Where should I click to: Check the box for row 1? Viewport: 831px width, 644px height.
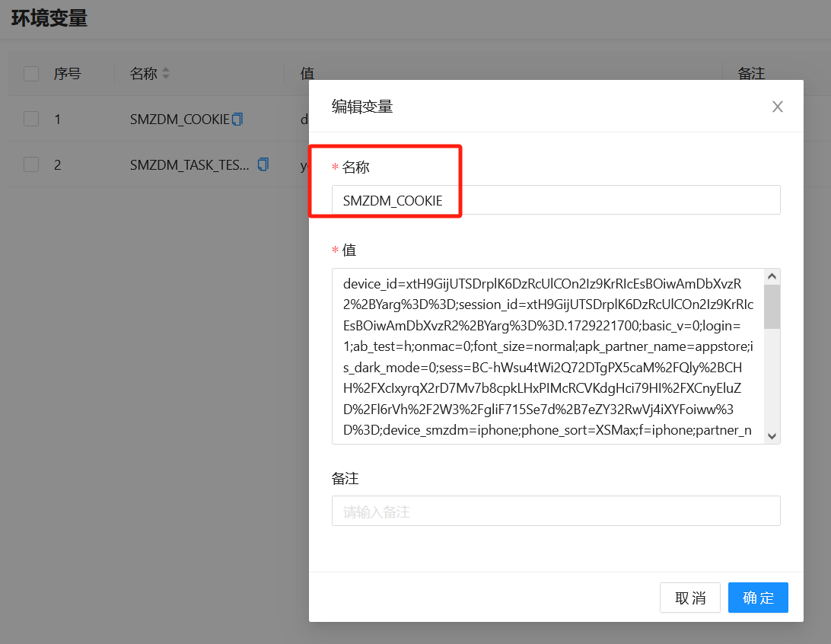pos(31,119)
